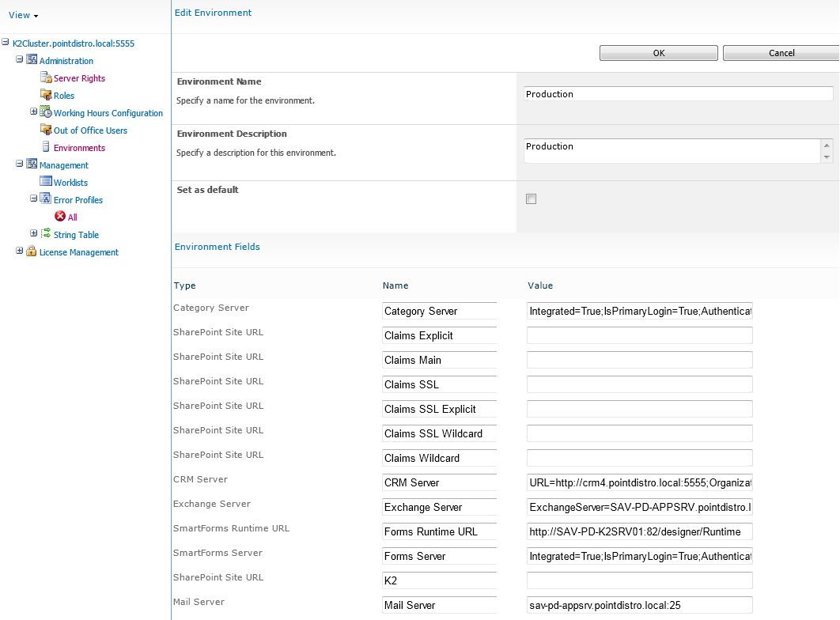Select the K2Cluster.pointdistro.local:5555 root node

tap(73, 43)
